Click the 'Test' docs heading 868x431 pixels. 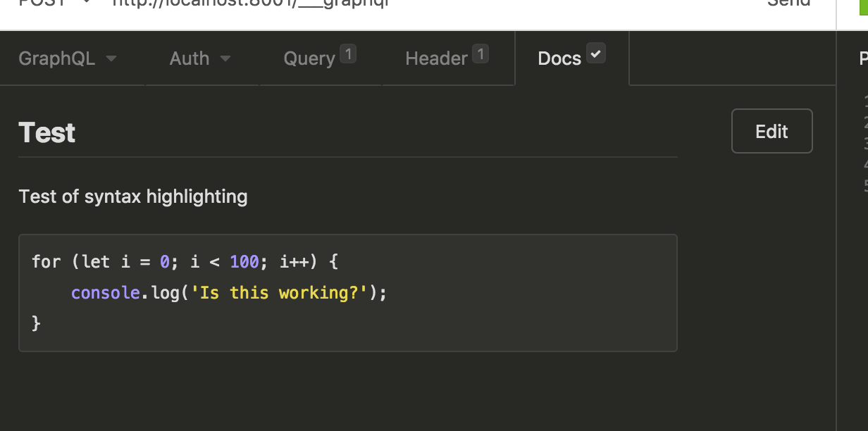[x=47, y=132]
